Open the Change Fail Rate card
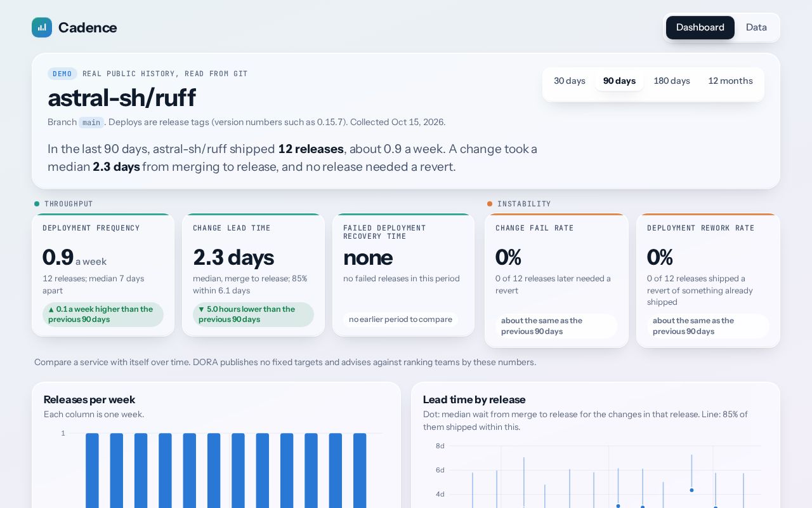 tap(556, 281)
